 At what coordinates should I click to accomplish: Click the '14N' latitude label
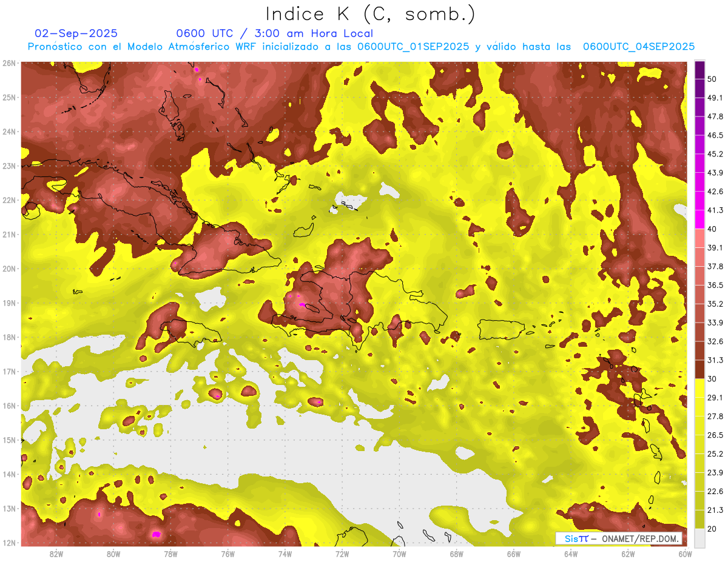pos(9,474)
